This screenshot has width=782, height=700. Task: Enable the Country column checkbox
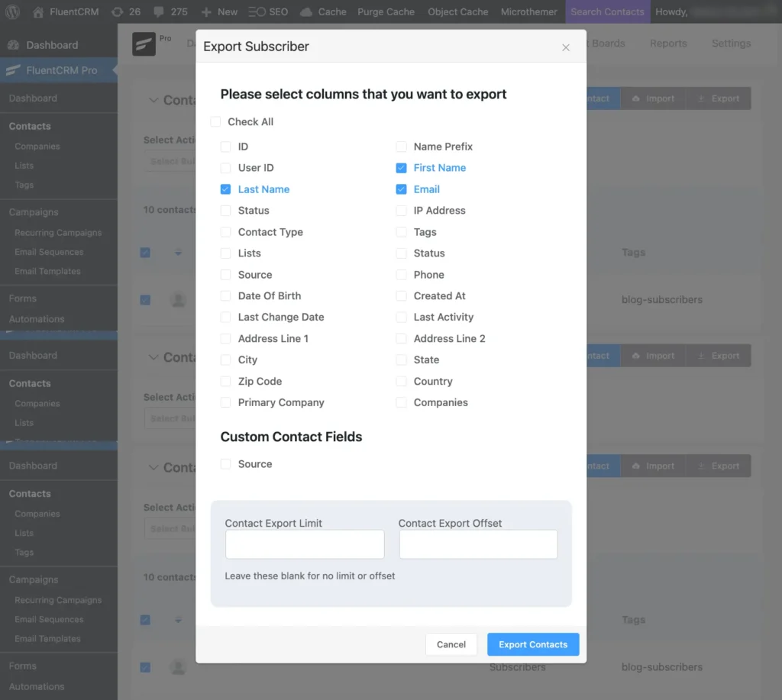[x=401, y=382]
